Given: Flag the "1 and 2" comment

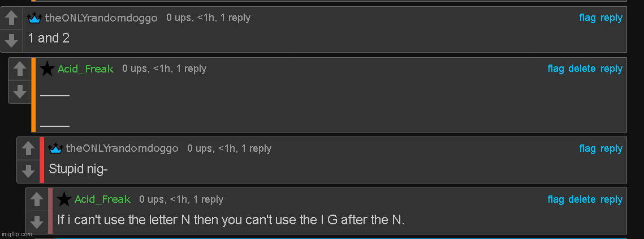Looking at the screenshot, I should pyautogui.click(x=587, y=18).
